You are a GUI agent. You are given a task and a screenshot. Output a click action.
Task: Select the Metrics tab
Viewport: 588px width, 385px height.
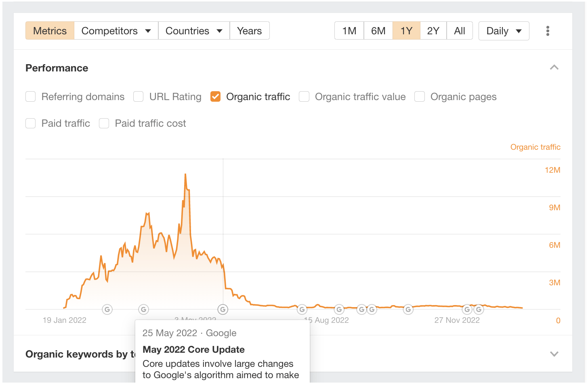50,30
